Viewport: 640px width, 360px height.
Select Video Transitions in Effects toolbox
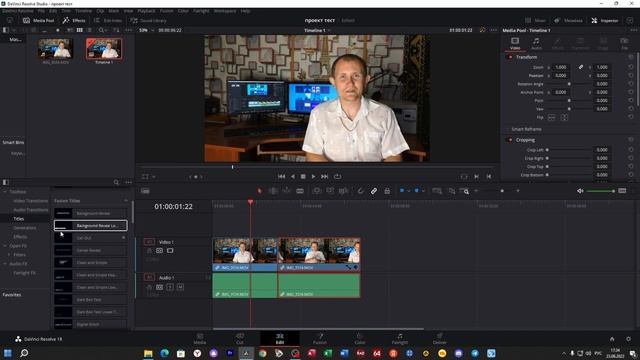point(30,201)
